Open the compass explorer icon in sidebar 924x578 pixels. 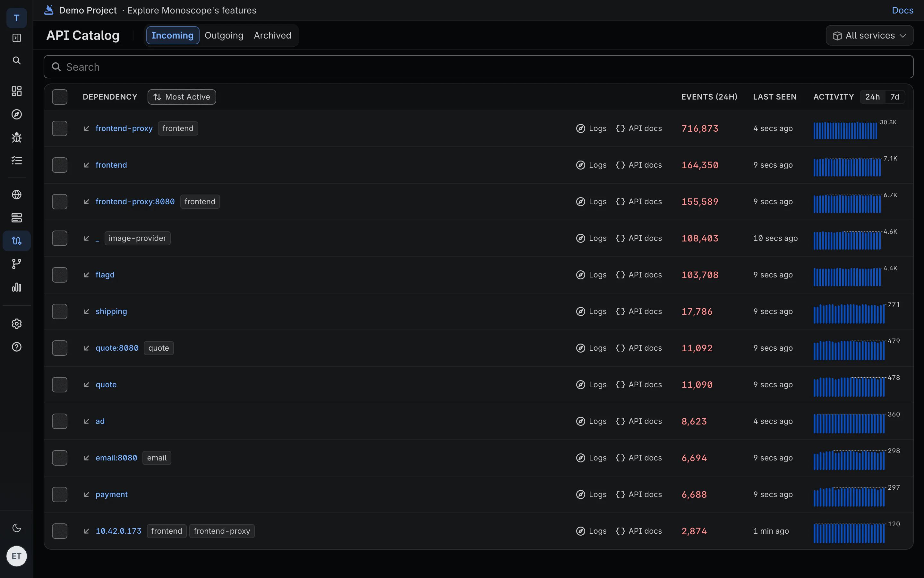click(x=16, y=114)
